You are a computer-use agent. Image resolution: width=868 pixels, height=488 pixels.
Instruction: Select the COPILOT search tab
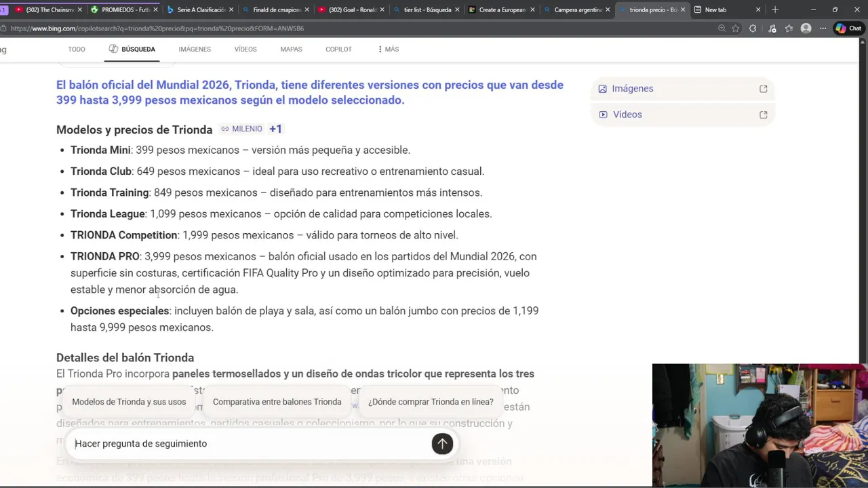pyautogui.click(x=338, y=49)
